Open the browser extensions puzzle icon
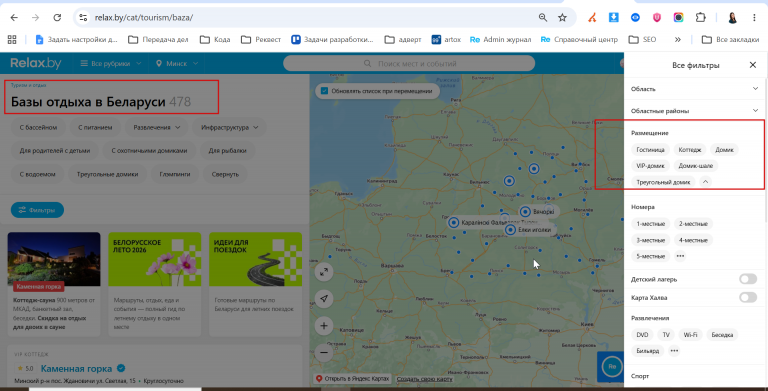 pyautogui.click(x=700, y=18)
